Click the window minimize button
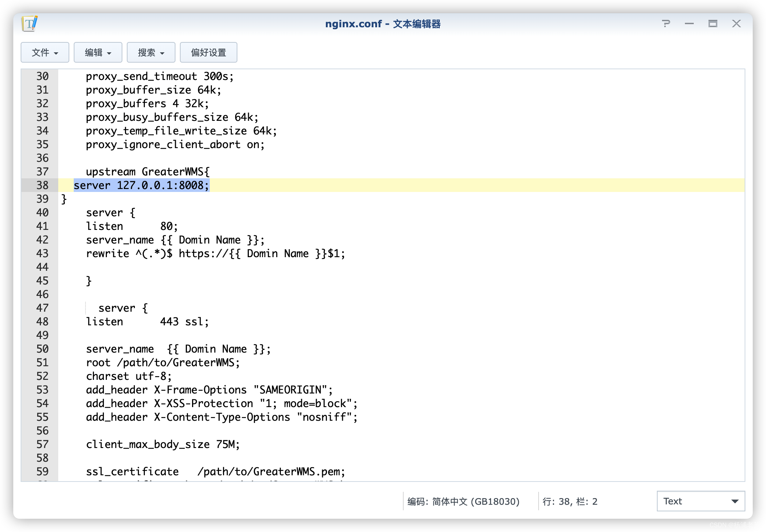 coord(689,23)
